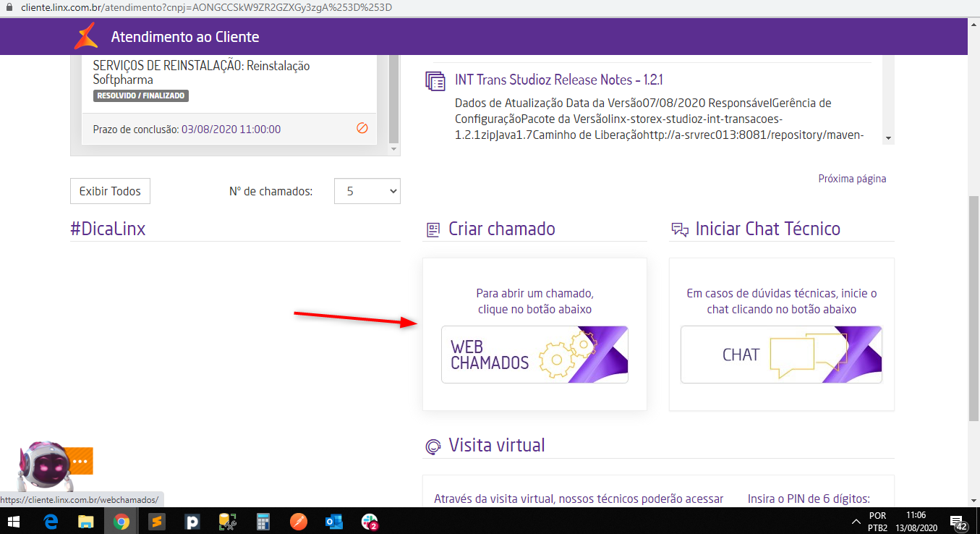Click the #DicaLinx heading
The height and width of the screenshot is (534, 980).
tap(108, 229)
